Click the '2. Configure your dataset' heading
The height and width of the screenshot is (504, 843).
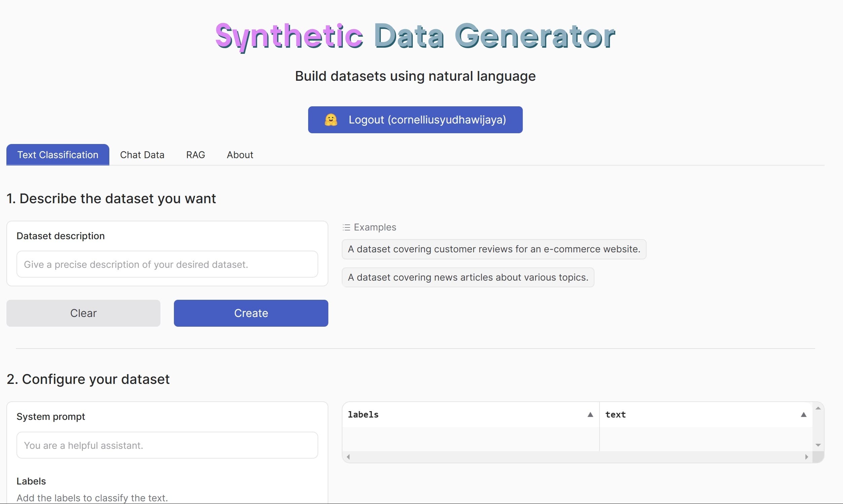88,379
